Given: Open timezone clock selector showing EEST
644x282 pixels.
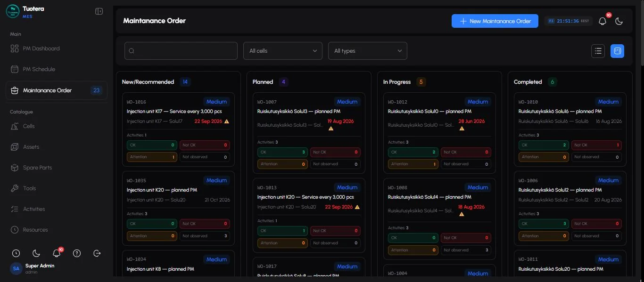Looking at the screenshot, I should (568, 21).
